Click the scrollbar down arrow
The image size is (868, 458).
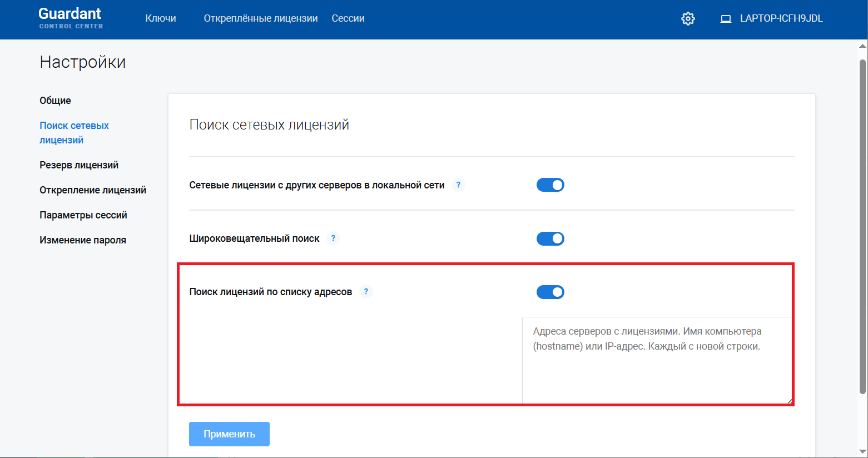862,452
